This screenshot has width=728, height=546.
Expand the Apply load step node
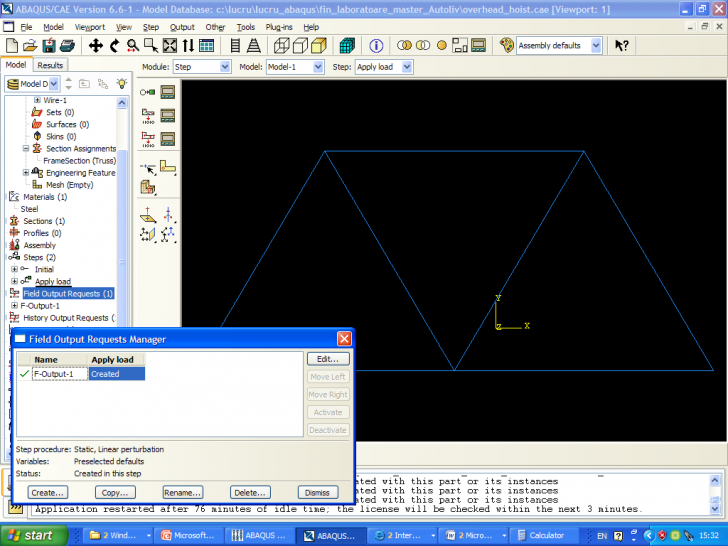14,281
